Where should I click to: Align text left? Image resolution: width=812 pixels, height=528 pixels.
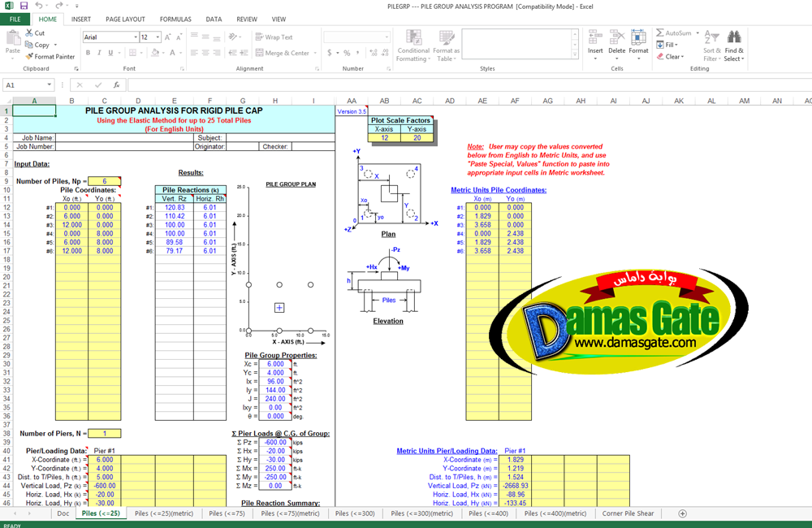(194, 53)
